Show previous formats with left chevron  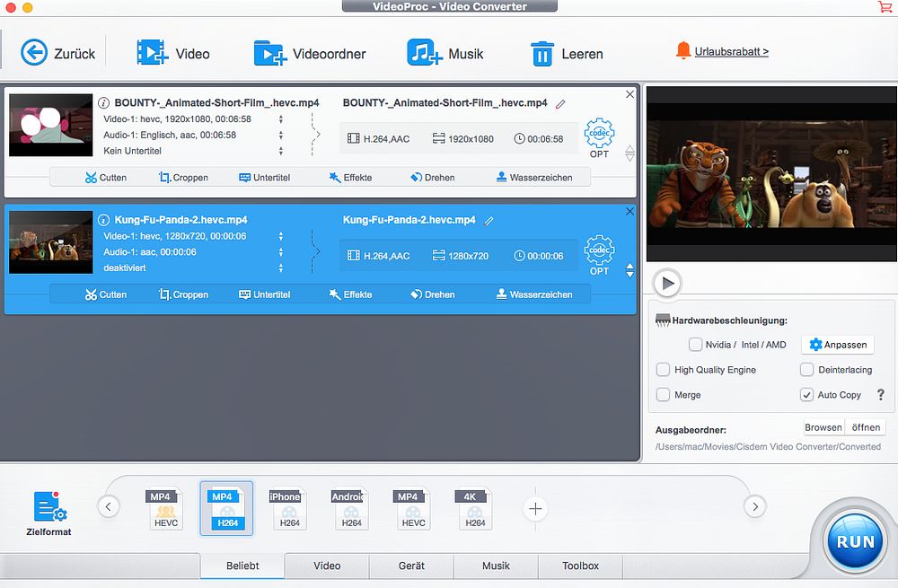[x=109, y=506]
